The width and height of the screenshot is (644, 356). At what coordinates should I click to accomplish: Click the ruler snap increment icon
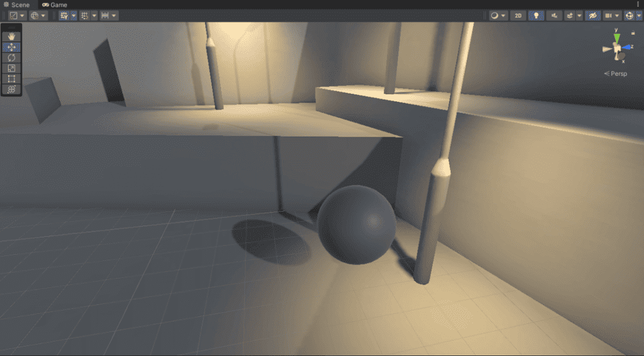pyautogui.click(x=105, y=16)
